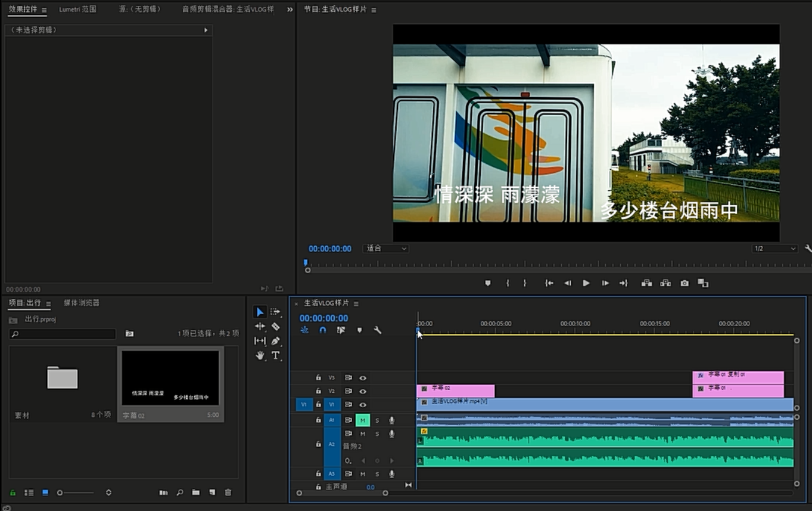Toggle sync lock on track V2
The image size is (812, 511).
[x=349, y=391]
